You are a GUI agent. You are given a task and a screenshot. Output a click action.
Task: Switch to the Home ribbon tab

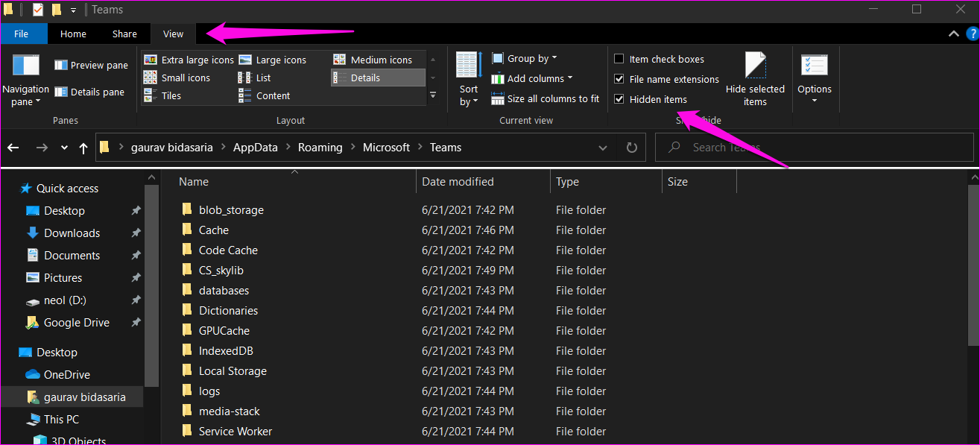coord(73,34)
